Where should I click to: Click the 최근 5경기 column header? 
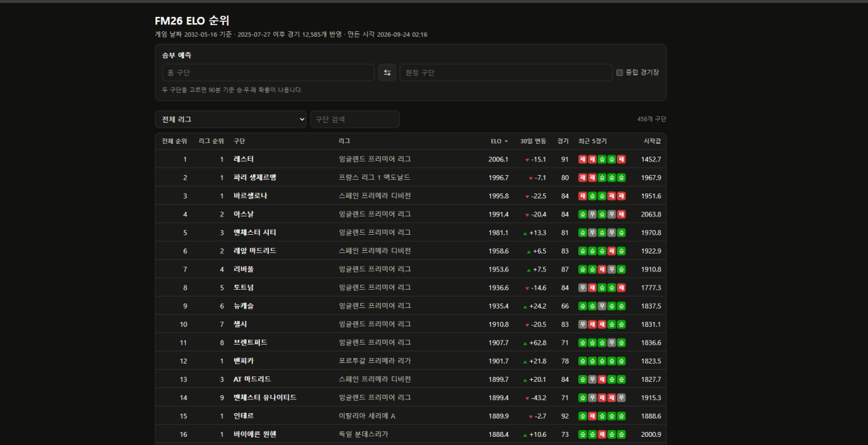click(x=593, y=141)
